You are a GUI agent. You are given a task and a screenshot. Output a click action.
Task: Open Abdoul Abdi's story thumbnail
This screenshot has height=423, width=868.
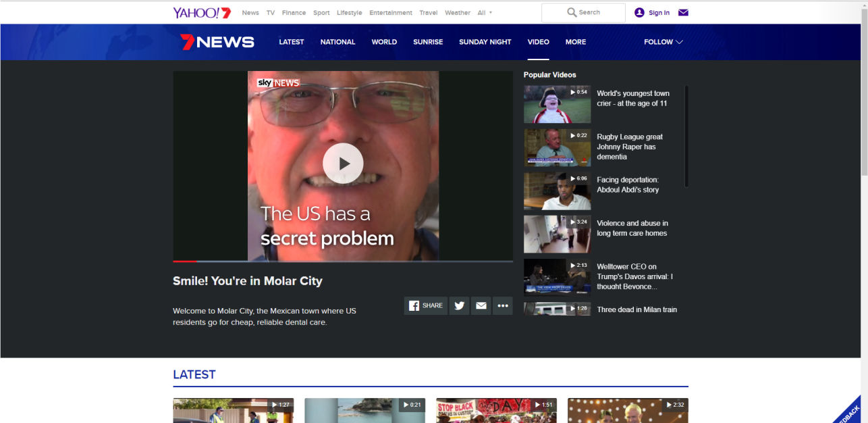tap(557, 191)
